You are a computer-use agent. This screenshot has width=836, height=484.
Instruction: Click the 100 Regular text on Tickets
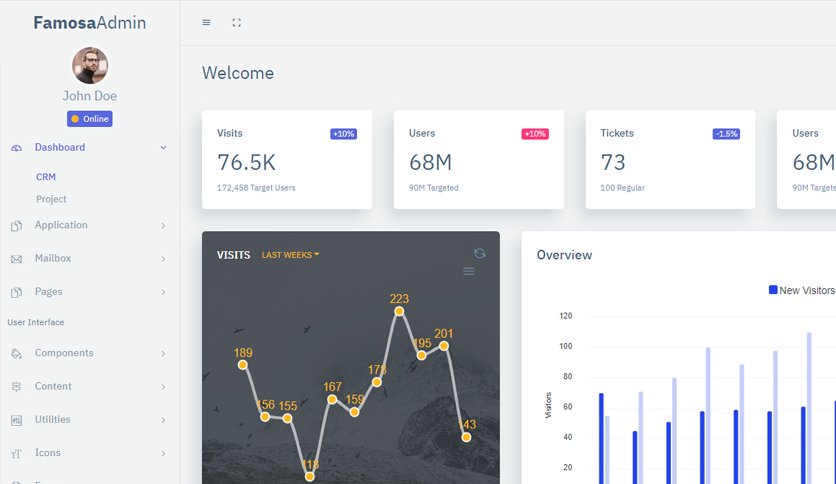[622, 188]
